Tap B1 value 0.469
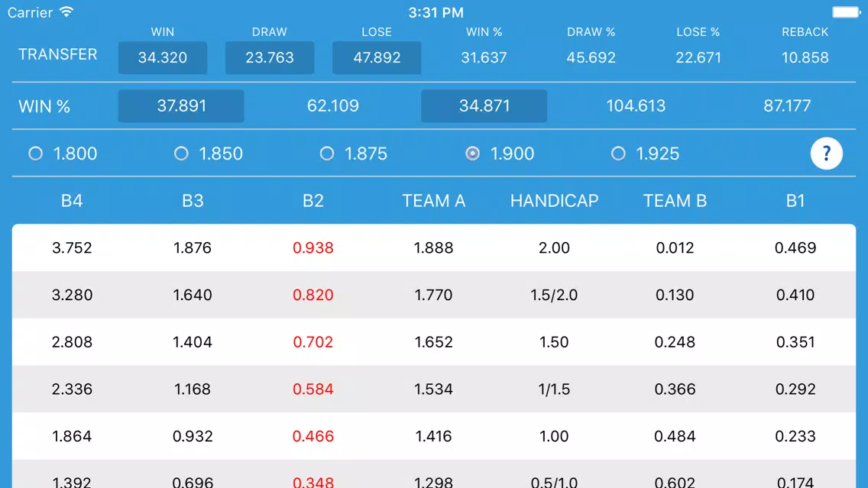868x488 pixels. (795, 248)
